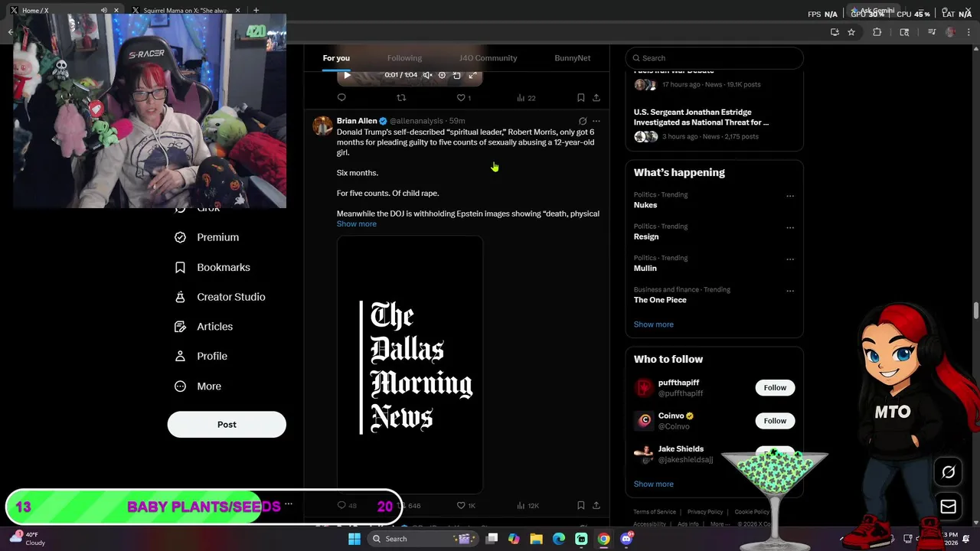Open Privacy Policy footer link
This screenshot has height=551, width=980.
(705, 512)
